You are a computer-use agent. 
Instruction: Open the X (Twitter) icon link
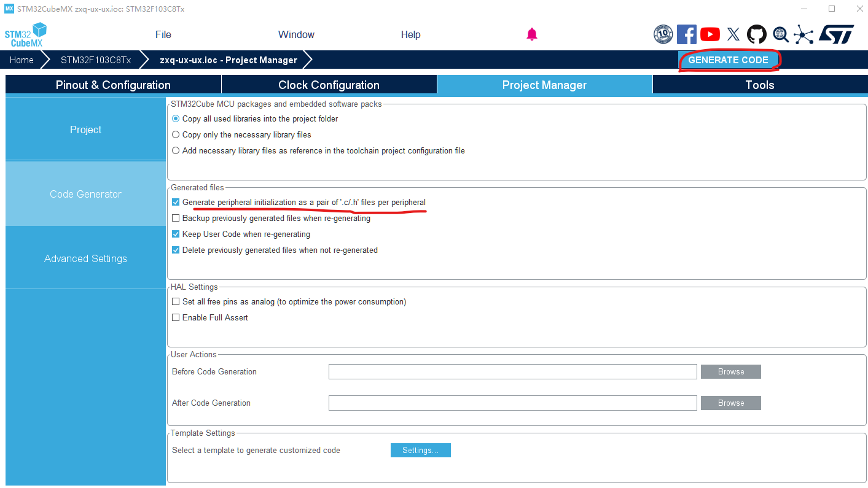(733, 34)
